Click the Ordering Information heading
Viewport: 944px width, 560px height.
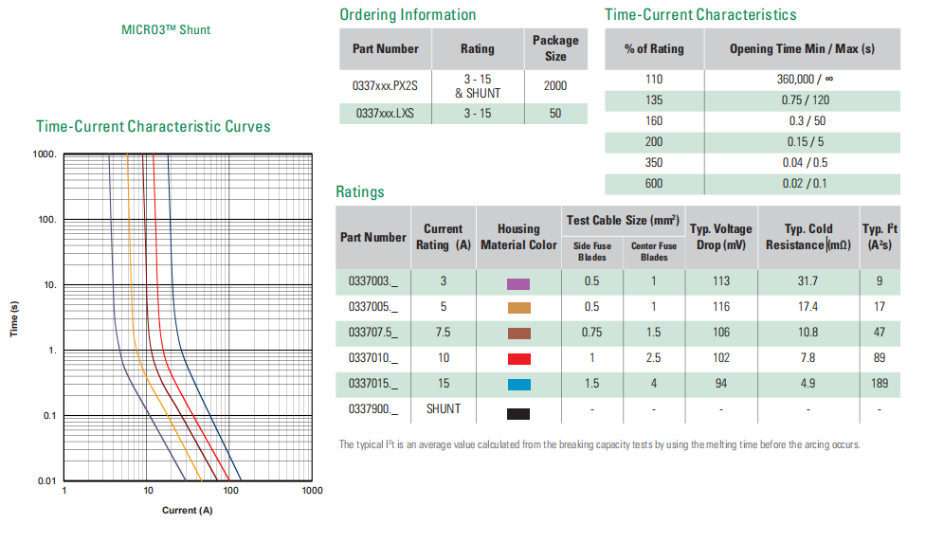pyautogui.click(x=408, y=14)
